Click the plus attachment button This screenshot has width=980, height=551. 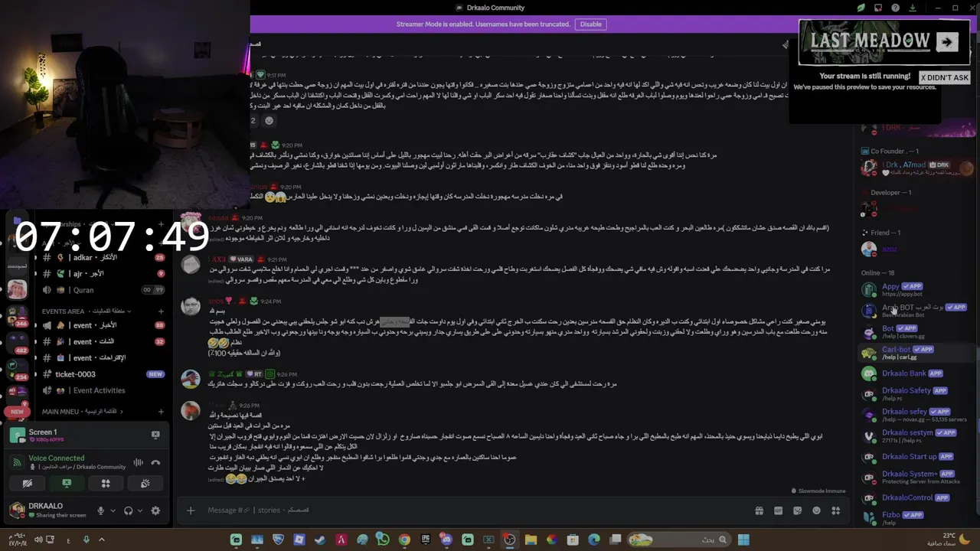click(191, 510)
